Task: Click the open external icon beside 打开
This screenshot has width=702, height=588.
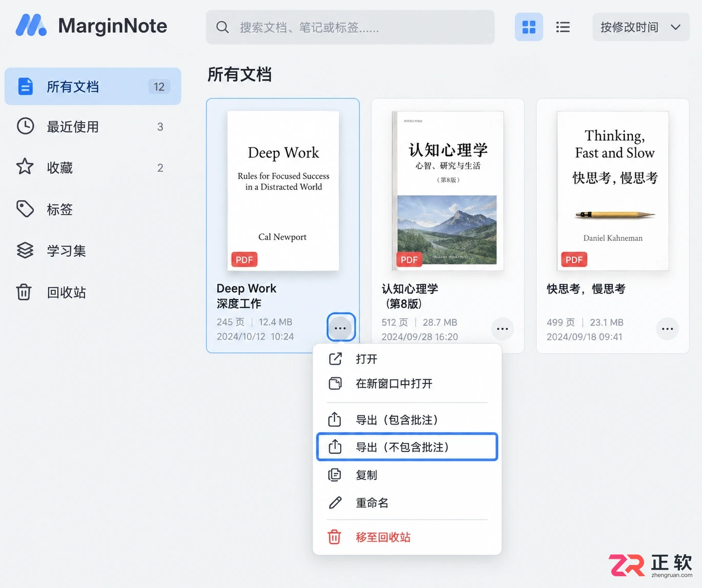Action: click(x=335, y=359)
